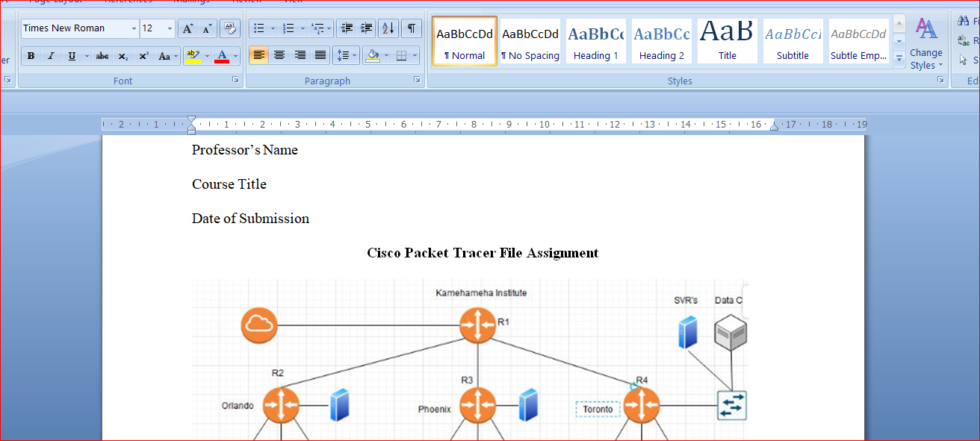Apply the Subtitle style
Viewport: 980px width, 441px height.
793,41
